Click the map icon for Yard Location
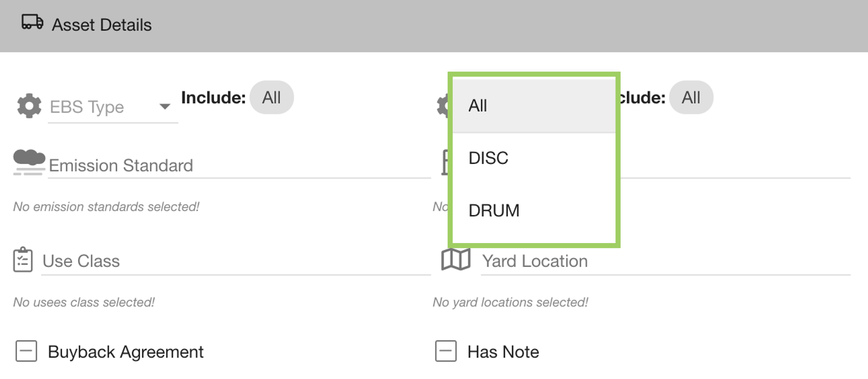Viewport: 868px width, 379px height. click(456, 260)
